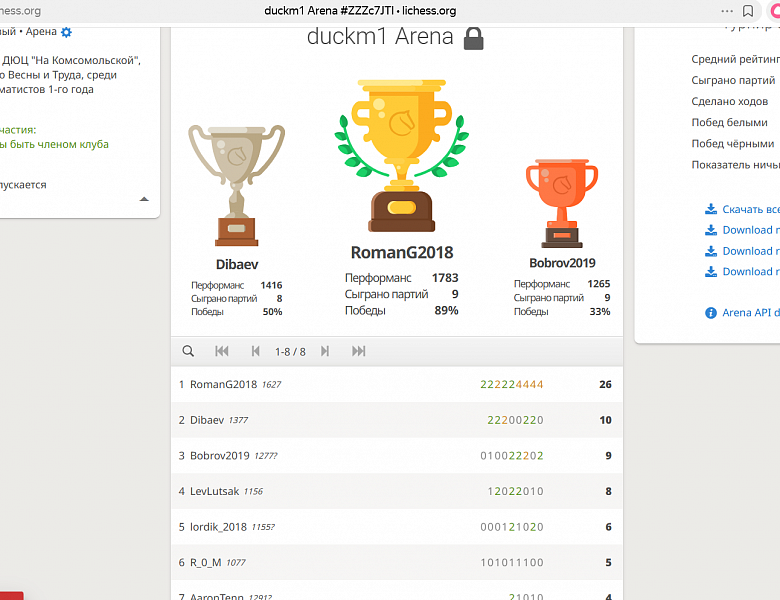This screenshot has height=600, width=780.
Task: Click the second Download link
Action: tap(751, 251)
